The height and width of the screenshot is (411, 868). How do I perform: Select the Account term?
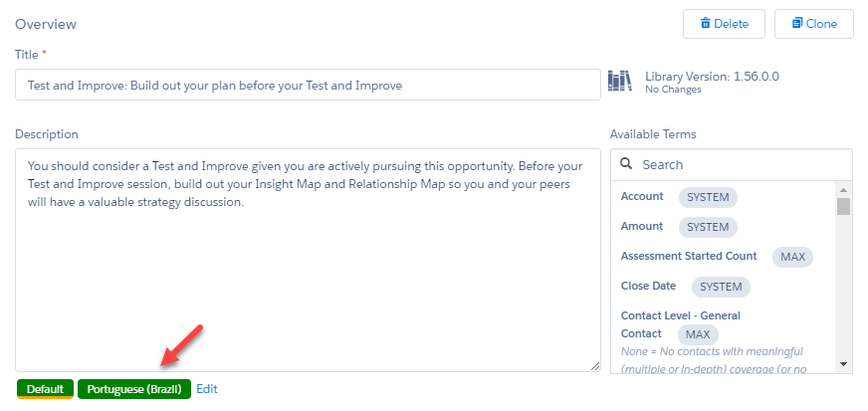pyautogui.click(x=642, y=196)
